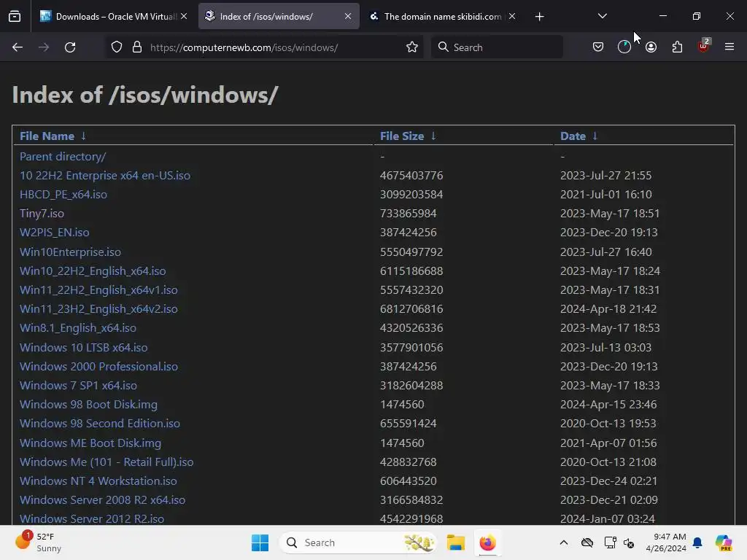Download HBCD_PE_x64.iso
The image size is (747, 560).
coord(63,194)
